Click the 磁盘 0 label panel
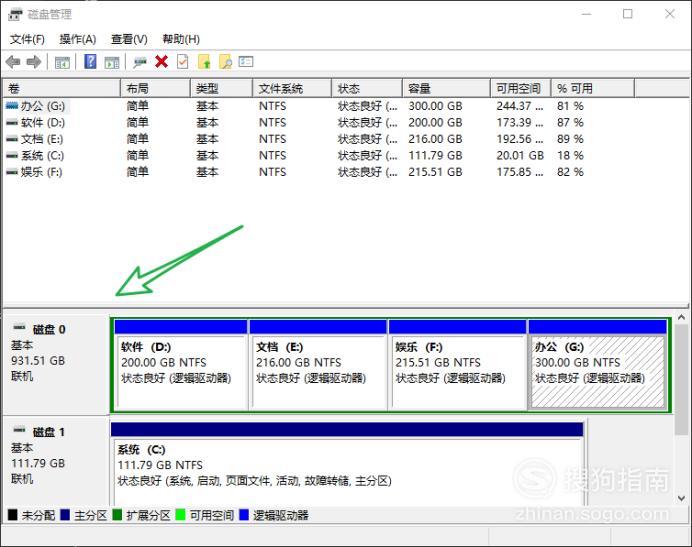The image size is (692, 547). click(x=56, y=365)
